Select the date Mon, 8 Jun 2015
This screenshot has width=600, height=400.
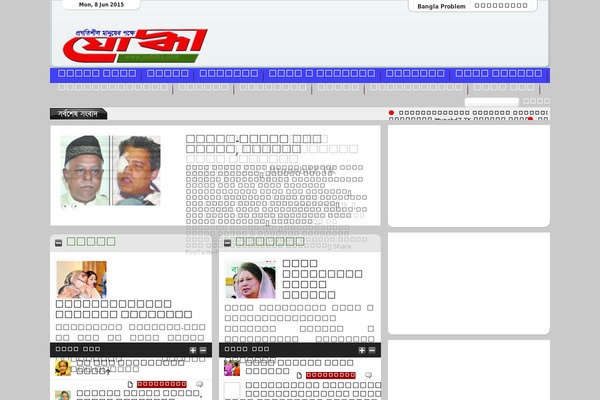click(101, 5)
